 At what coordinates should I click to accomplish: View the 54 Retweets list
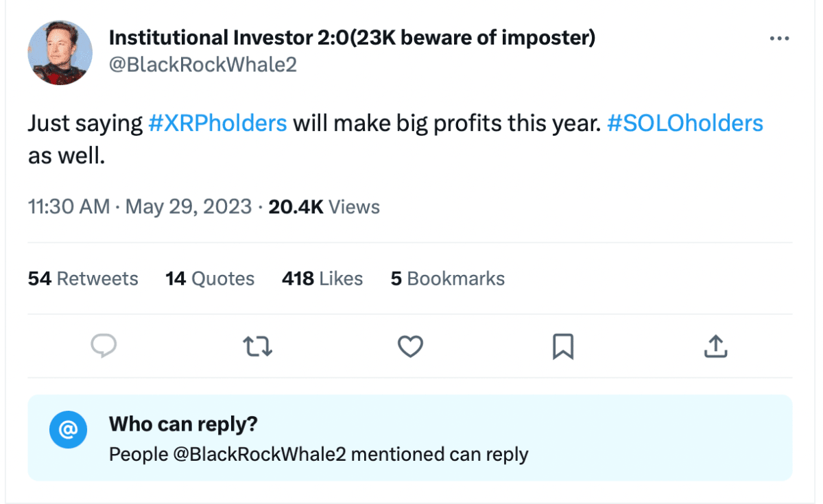tap(82, 278)
